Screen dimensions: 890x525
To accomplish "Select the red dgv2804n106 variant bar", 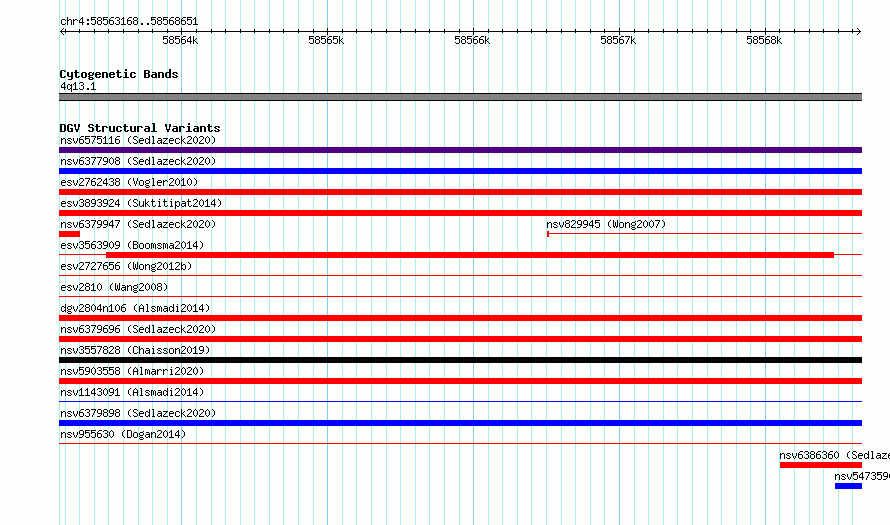I will [x=460, y=318].
